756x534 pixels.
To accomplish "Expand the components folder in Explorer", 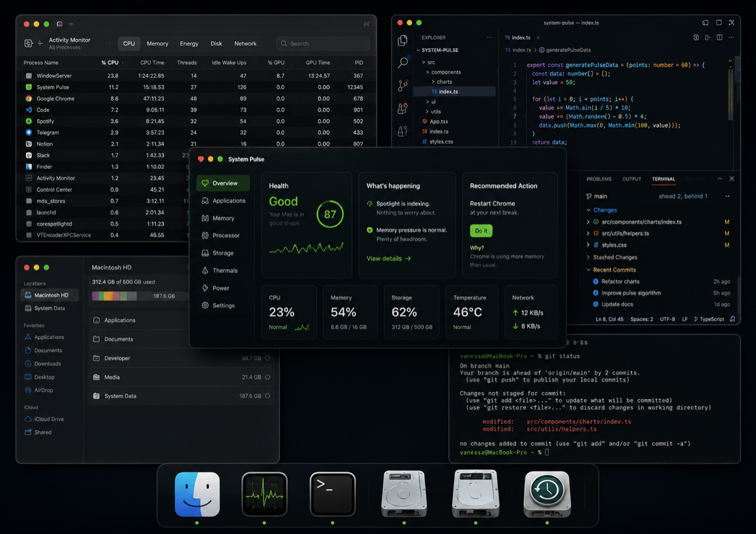I will [x=428, y=72].
